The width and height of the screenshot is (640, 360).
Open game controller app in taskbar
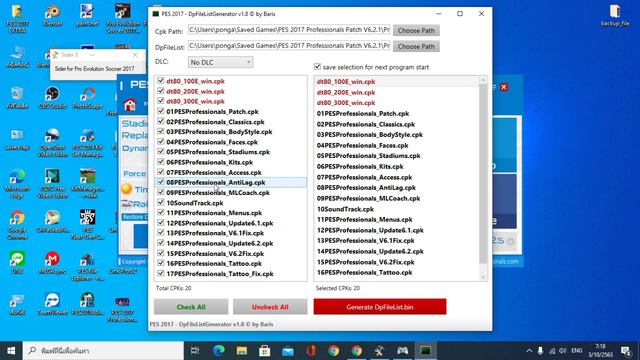(x=402, y=351)
